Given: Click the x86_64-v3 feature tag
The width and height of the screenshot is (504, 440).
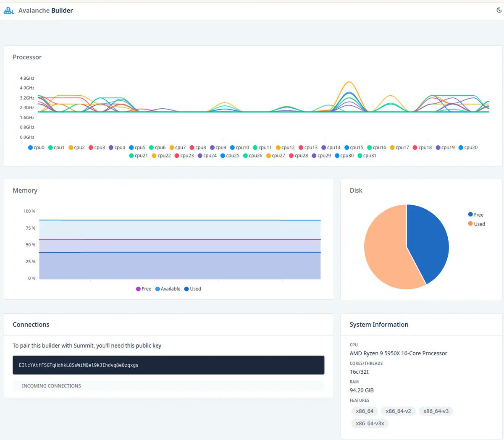Looking at the screenshot, I should 436,411.
